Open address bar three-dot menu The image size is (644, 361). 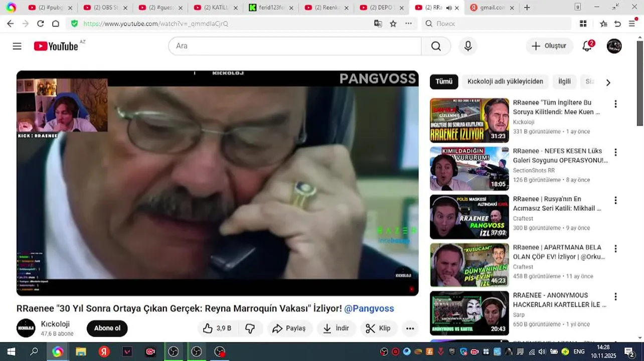[x=408, y=24]
